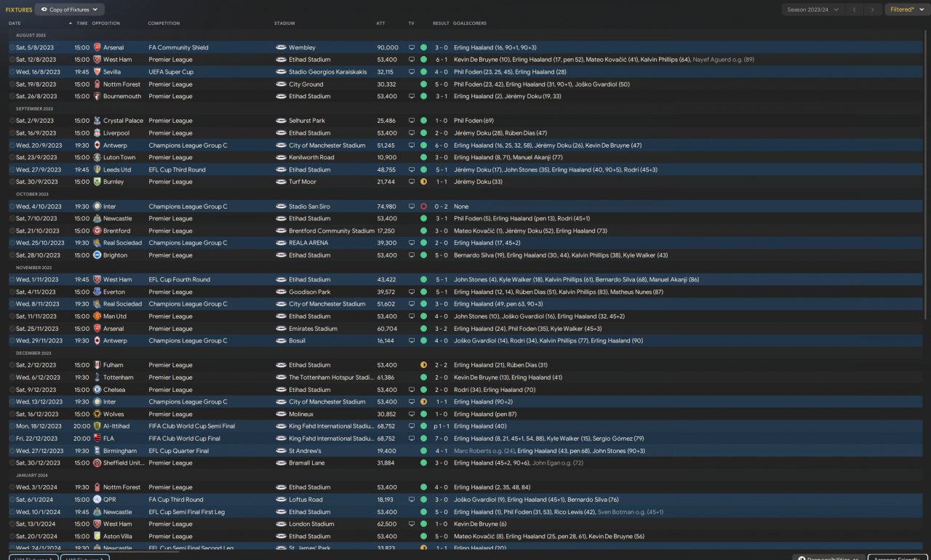931x560 pixels.
Task: Tick the selection circle for Wed, 1/11/2023 West Ham
Action: click(x=12, y=279)
